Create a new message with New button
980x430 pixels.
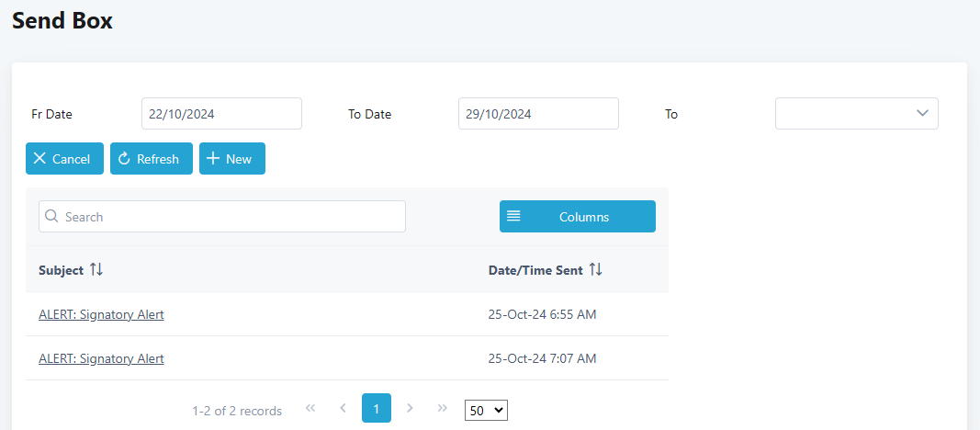(231, 159)
